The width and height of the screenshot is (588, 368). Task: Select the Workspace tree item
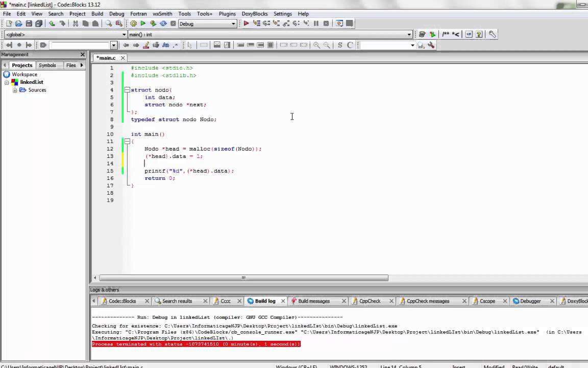pyautogui.click(x=24, y=74)
